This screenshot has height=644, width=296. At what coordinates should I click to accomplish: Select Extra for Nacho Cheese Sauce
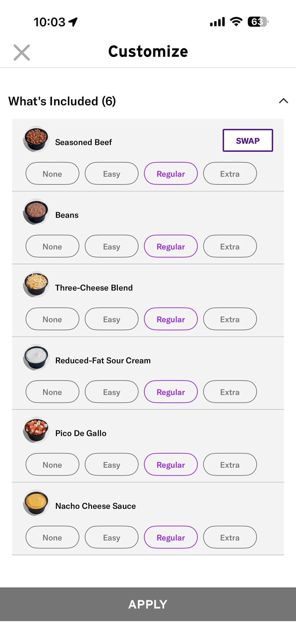point(230,537)
